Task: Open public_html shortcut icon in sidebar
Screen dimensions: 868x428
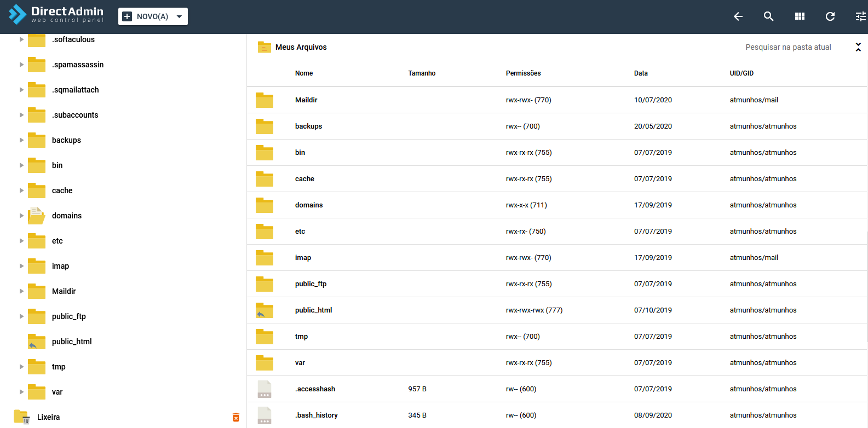Action: pyautogui.click(x=37, y=342)
